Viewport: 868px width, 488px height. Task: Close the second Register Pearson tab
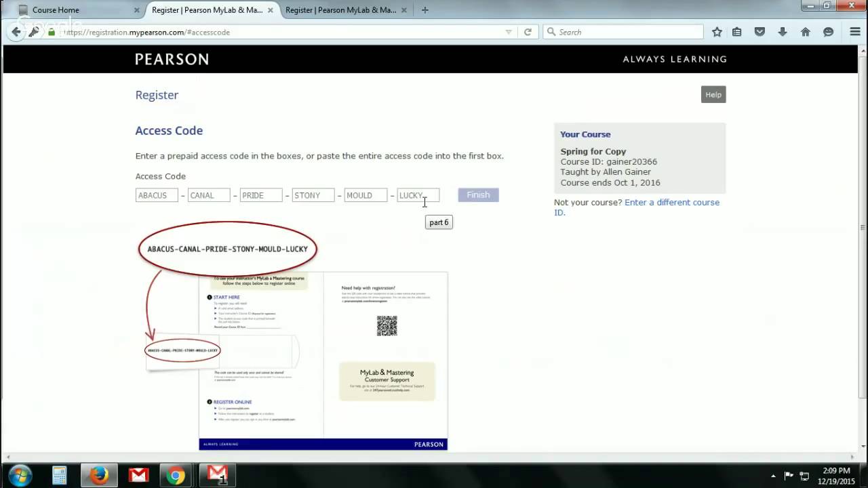(x=270, y=10)
